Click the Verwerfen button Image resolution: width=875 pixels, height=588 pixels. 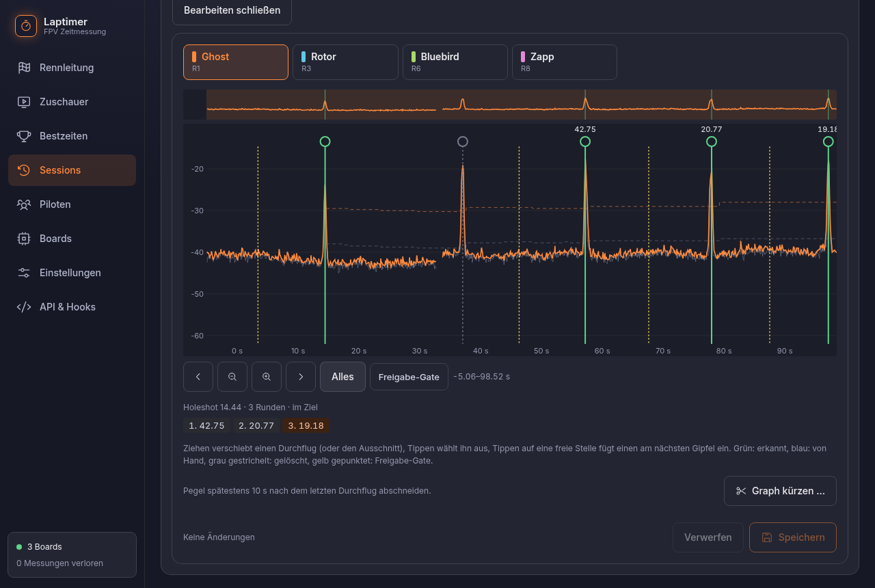point(708,537)
